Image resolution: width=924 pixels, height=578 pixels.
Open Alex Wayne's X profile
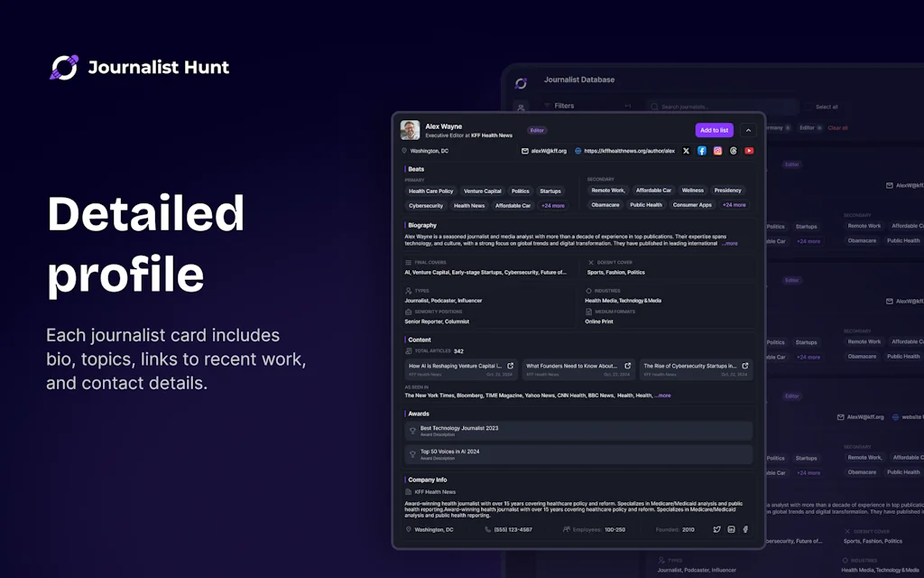click(684, 151)
